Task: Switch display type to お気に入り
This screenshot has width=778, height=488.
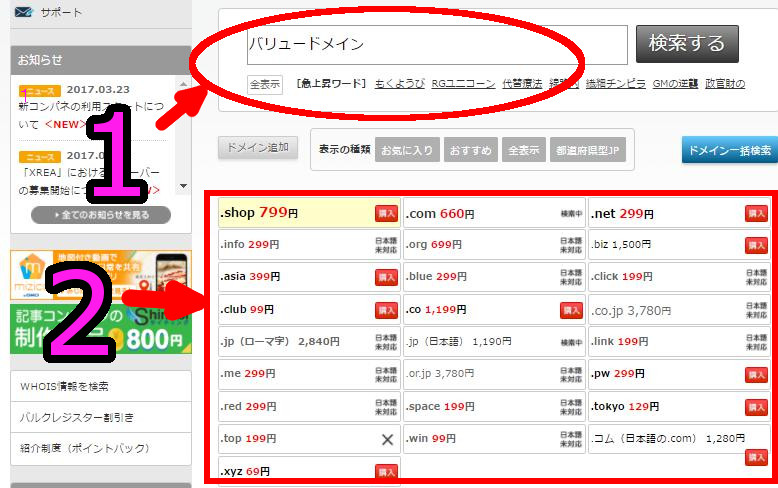Action: point(407,150)
